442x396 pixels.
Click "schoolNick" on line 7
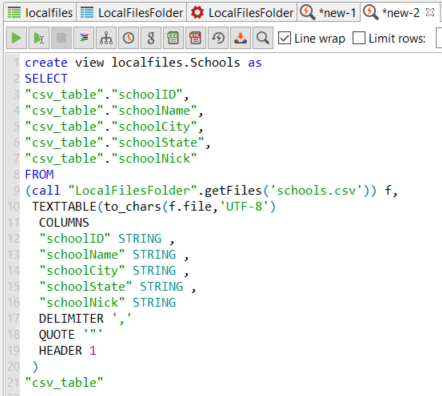pos(154,159)
